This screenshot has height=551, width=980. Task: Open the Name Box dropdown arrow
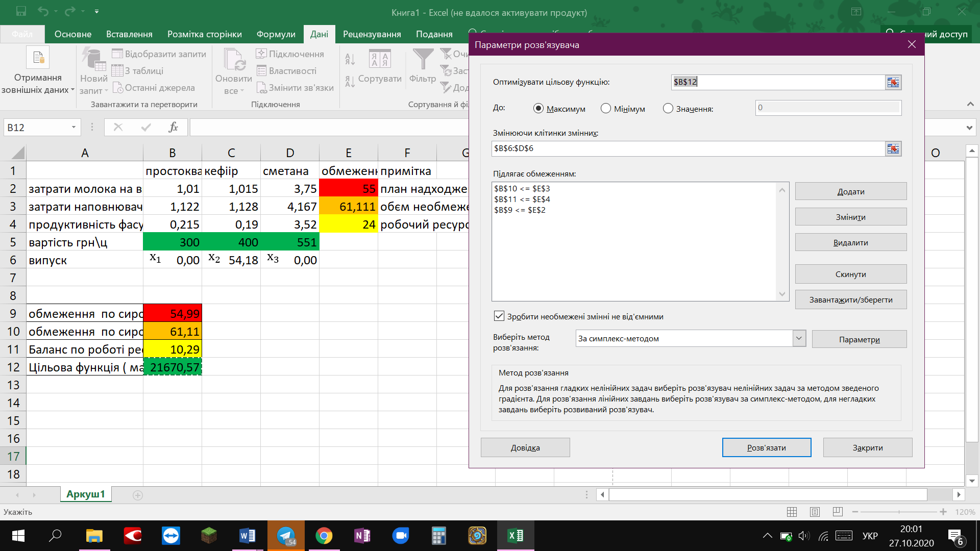point(73,127)
